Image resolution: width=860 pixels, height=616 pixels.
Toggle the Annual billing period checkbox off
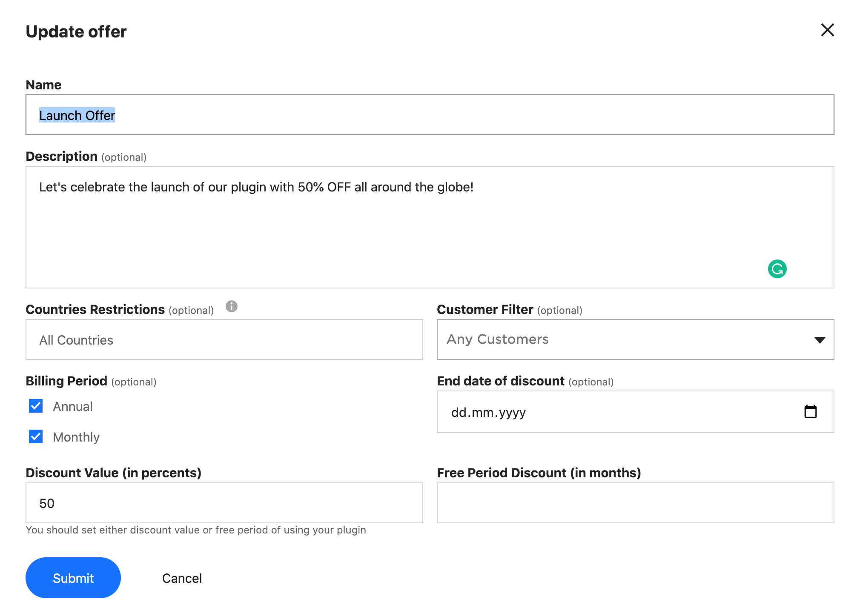pyautogui.click(x=36, y=406)
